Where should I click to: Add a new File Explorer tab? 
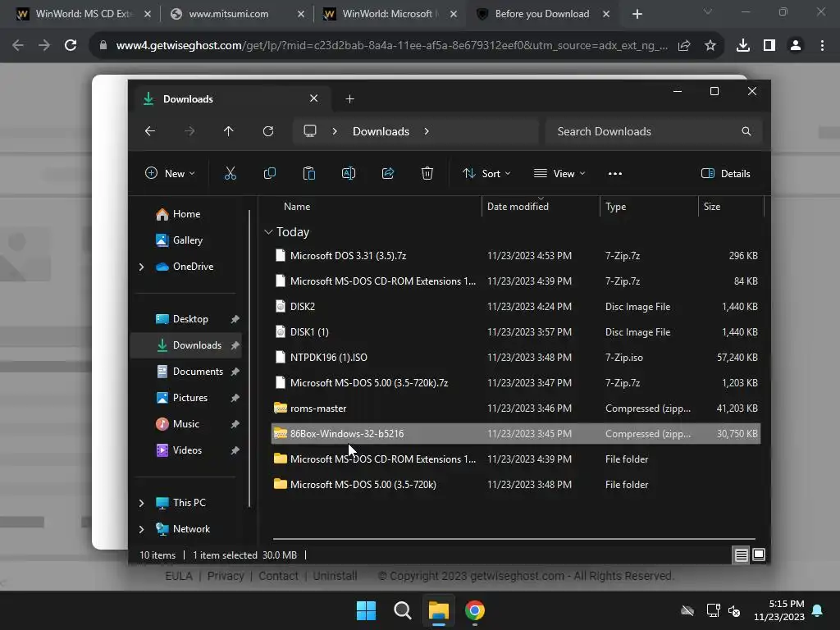tap(349, 99)
